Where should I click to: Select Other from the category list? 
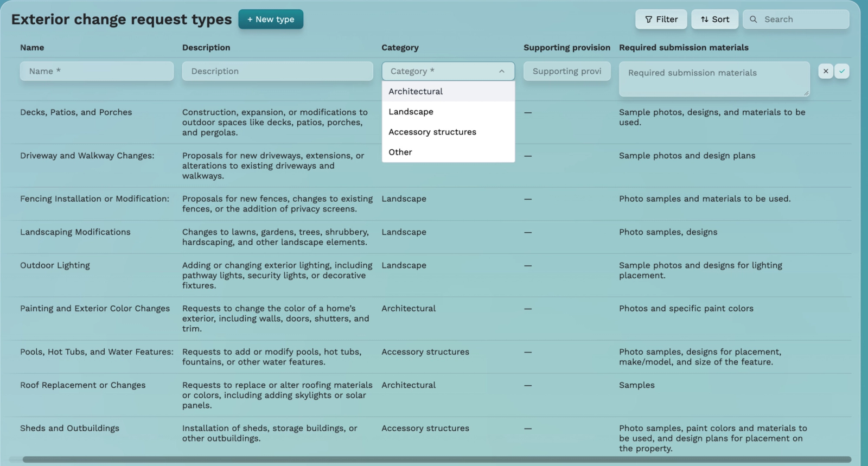[448, 152]
